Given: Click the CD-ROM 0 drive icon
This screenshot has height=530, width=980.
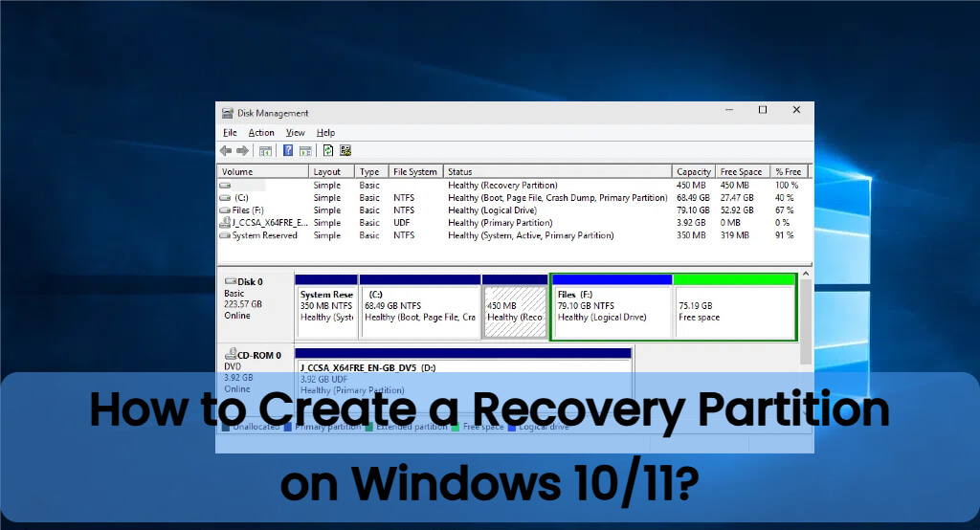Looking at the screenshot, I should [x=230, y=354].
